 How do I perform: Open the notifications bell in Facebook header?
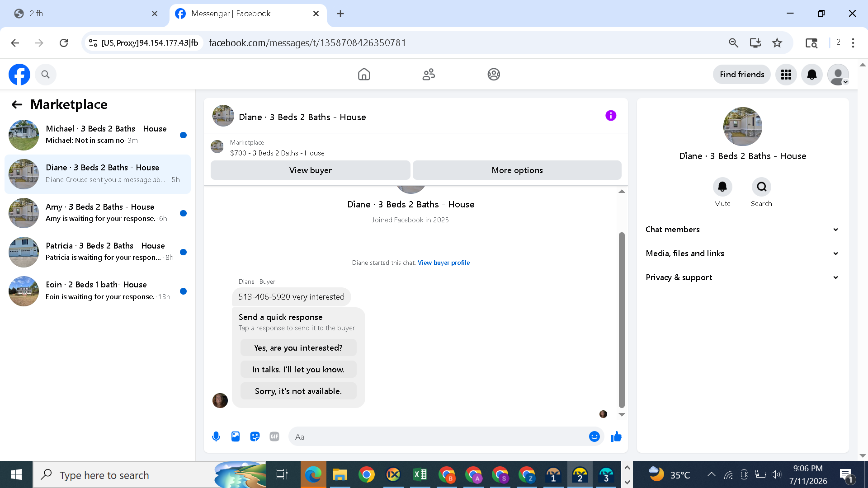point(812,75)
